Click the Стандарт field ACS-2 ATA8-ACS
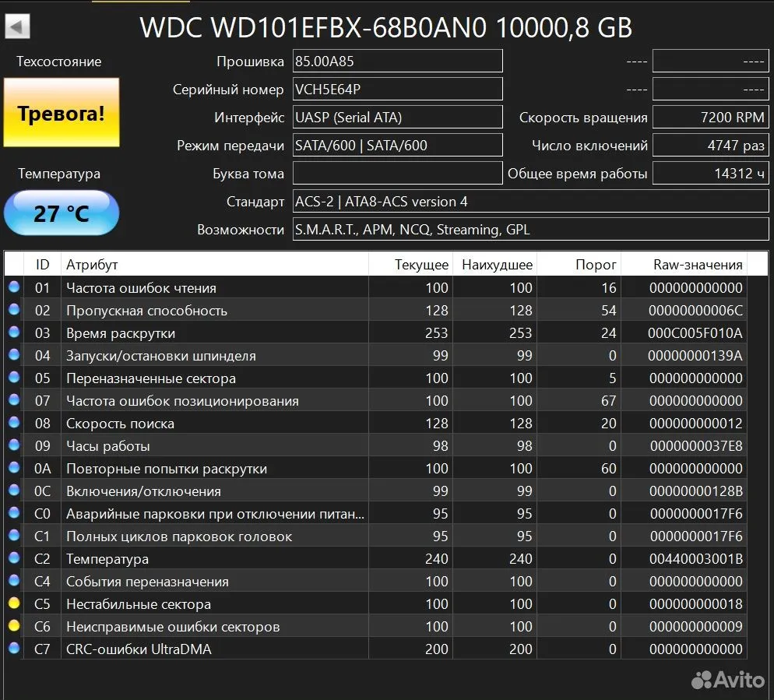Viewport: 774px width, 700px height. tap(530, 202)
